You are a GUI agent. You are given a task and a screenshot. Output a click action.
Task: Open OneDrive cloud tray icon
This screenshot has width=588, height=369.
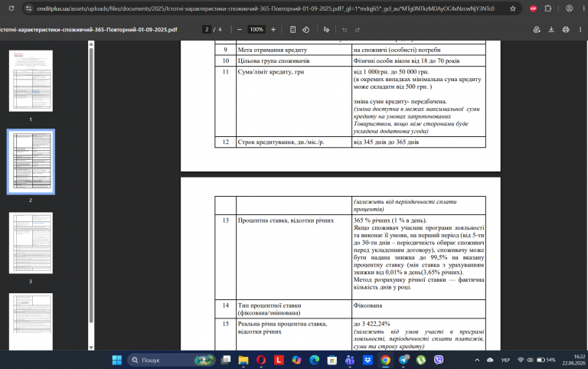tap(490, 360)
